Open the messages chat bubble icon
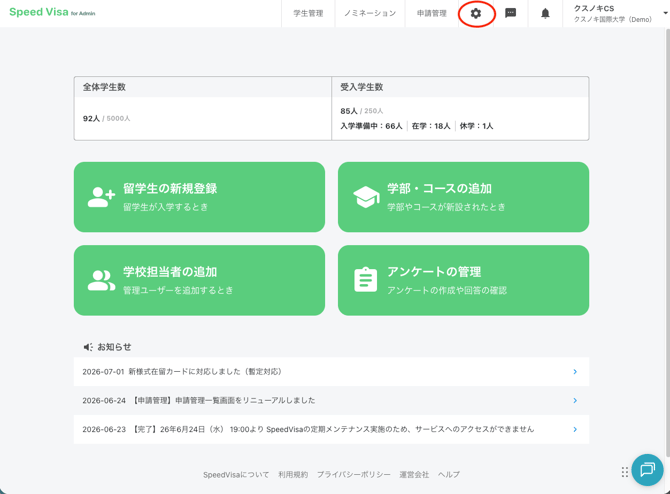 pyautogui.click(x=510, y=13)
